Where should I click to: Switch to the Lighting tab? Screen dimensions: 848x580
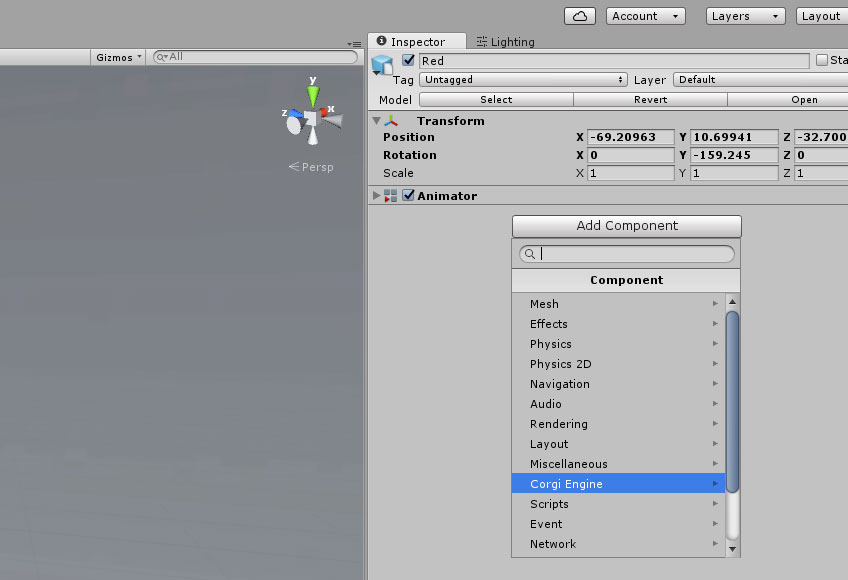pos(506,42)
